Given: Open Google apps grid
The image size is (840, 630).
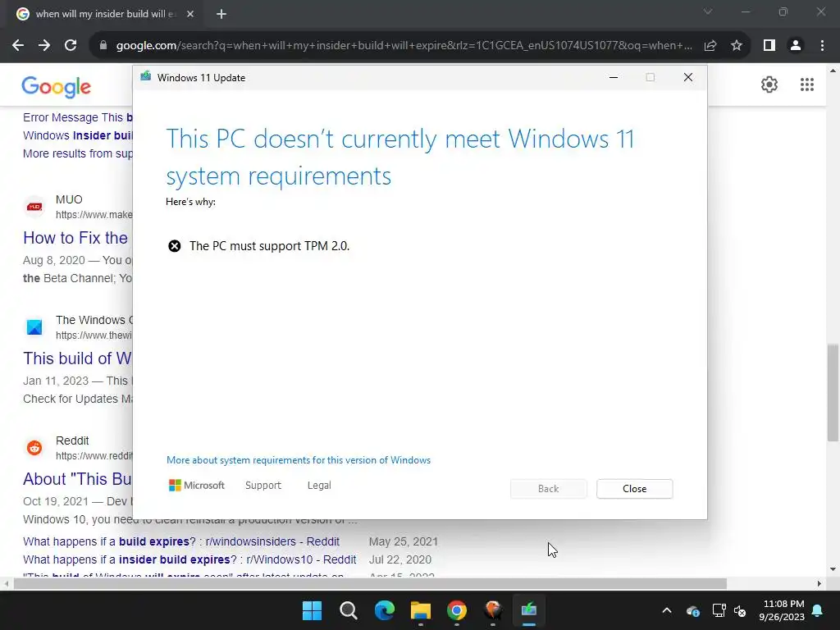Looking at the screenshot, I should [x=807, y=84].
